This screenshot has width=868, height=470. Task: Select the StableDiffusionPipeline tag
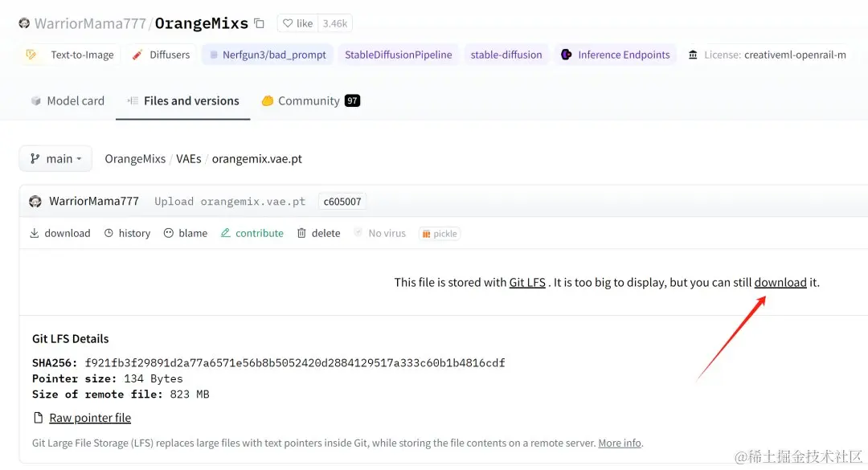coord(399,55)
